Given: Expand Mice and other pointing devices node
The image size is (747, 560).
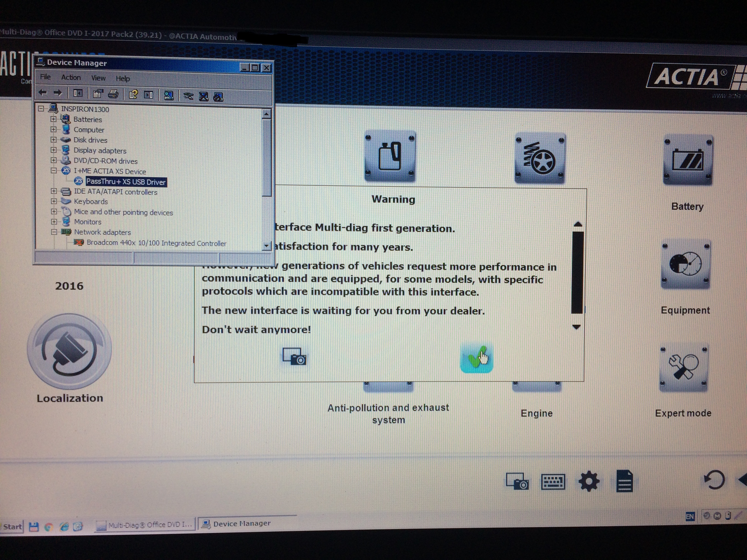Looking at the screenshot, I should tap(54, 212).
